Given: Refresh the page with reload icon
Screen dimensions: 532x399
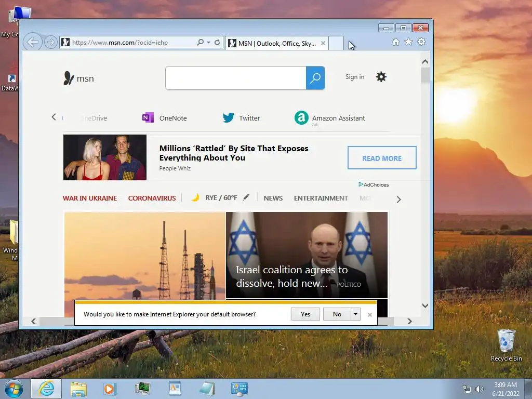Looking at the screenshot, I should pyautogui.click(x=217, y=42).
